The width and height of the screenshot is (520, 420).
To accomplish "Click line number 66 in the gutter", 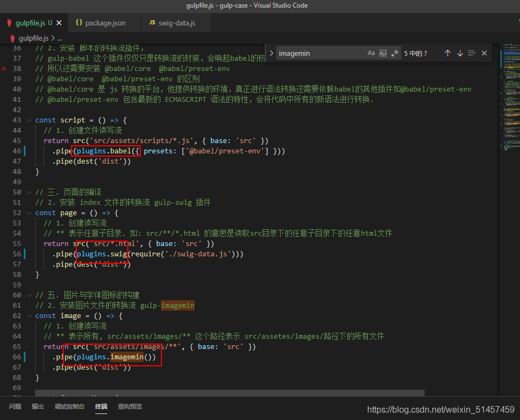I will coord(17,357).
